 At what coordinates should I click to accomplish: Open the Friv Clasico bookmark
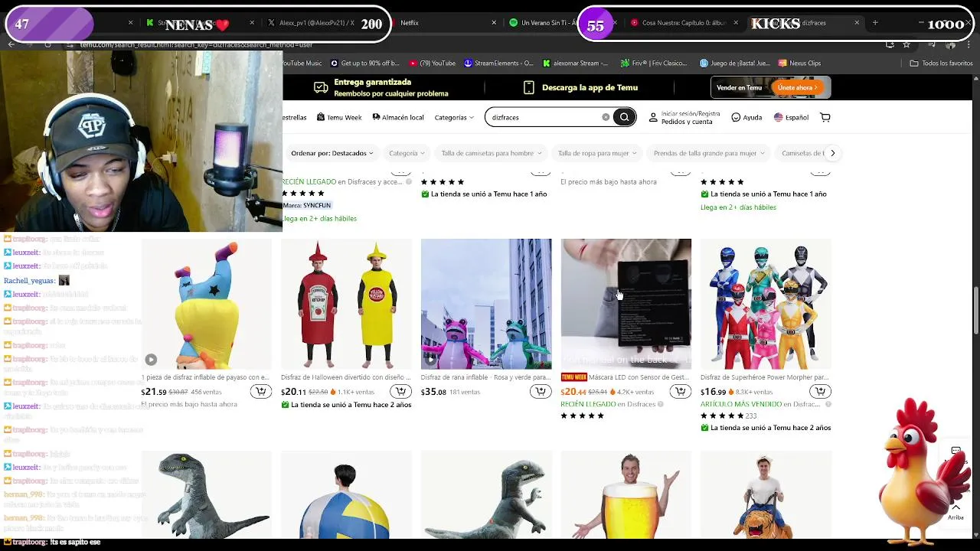[x=653, y=63]
